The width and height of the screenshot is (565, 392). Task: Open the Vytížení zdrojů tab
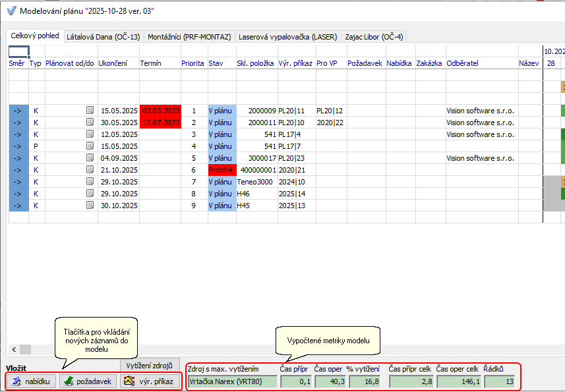click(150, 365)
